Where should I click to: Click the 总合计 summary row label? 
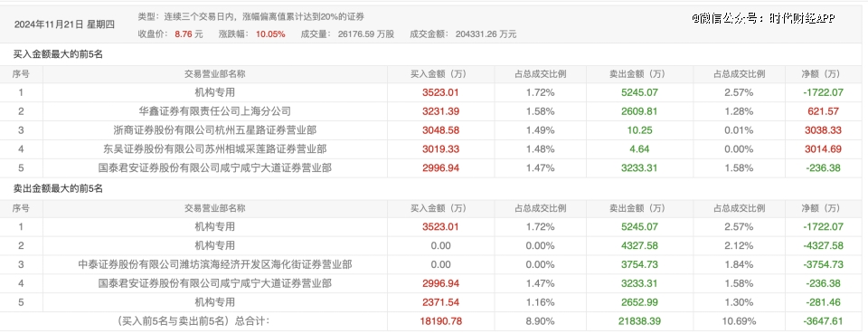pyautogui.click(x=193, y=320)
